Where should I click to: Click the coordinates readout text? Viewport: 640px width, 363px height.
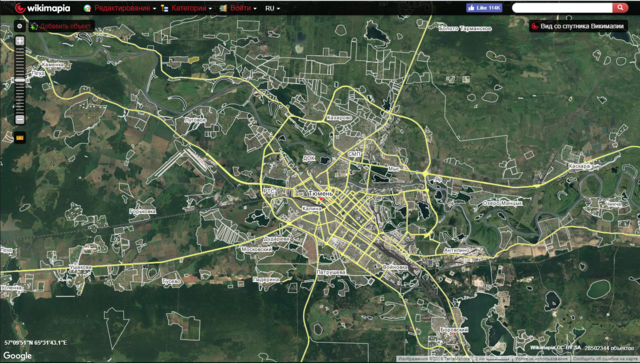coord(36,343)
